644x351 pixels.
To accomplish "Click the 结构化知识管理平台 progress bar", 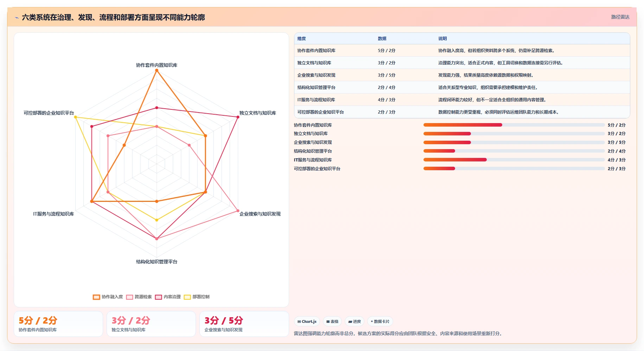I will (514, 151).
